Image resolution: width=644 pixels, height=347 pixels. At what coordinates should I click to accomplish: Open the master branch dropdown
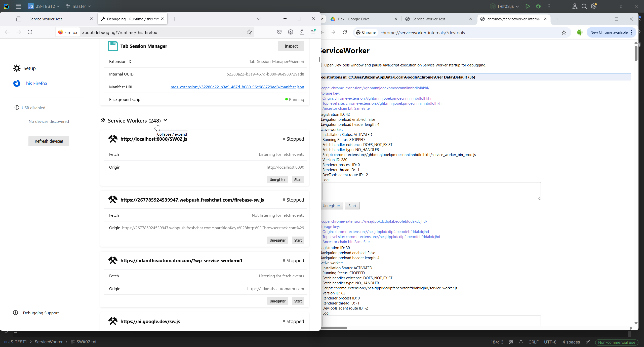(78, 6)
